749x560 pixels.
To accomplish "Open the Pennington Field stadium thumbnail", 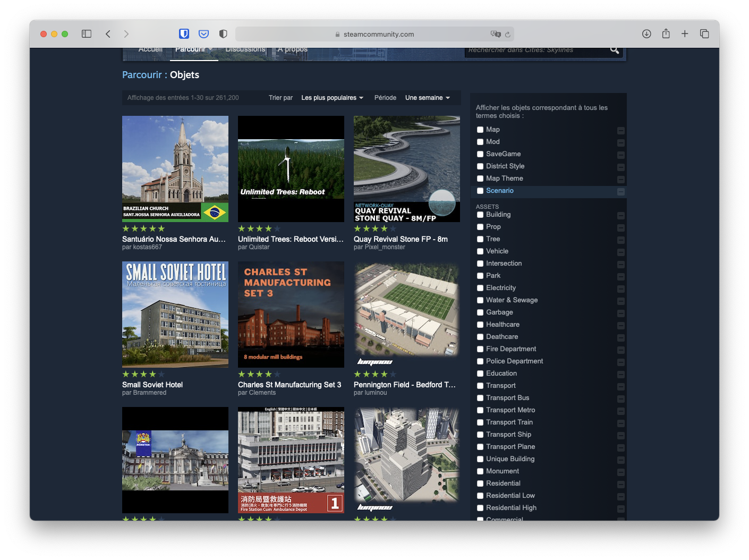I will (x=407, y=315).
